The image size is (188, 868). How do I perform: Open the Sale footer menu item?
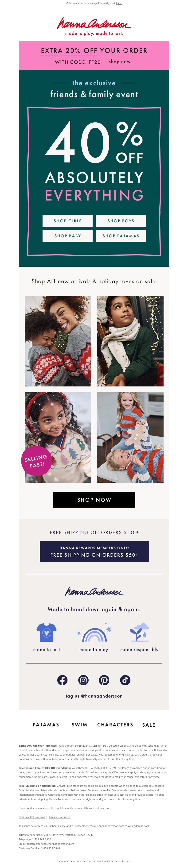149,725
